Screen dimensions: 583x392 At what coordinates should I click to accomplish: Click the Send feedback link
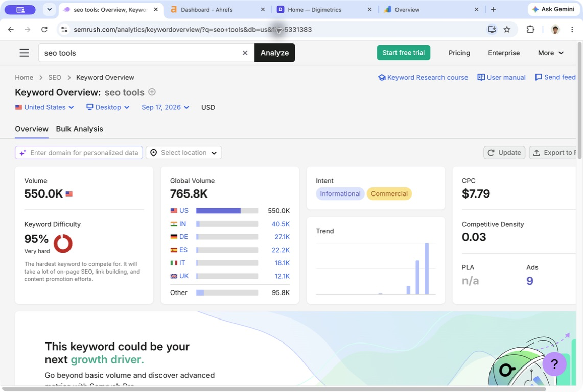pyautogui.click(x=555, y=77)
